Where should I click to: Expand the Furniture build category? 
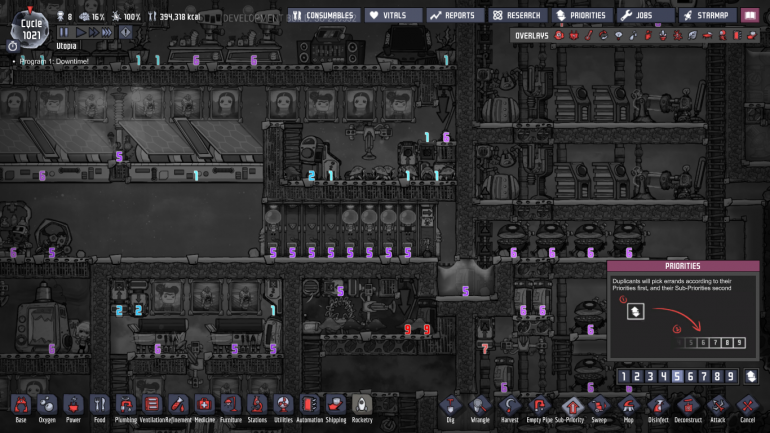231,406
